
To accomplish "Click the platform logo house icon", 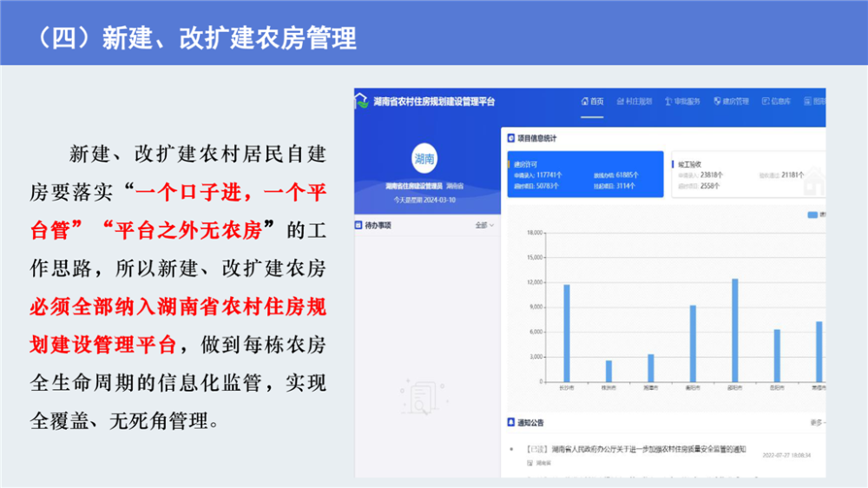I will pyautogui.click(x=362, y=102).
